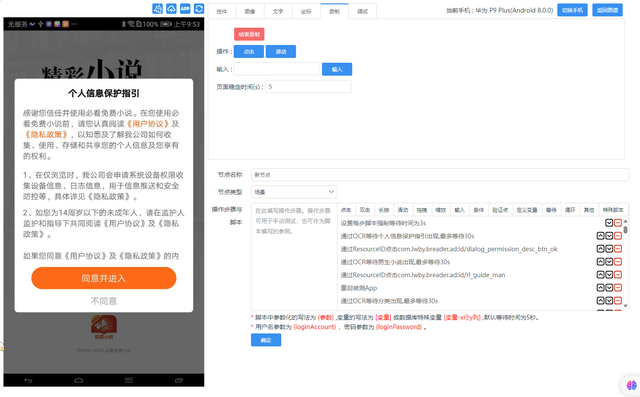Click the script list scroll-up arrow
Screen dimensions: 640x397
625,221
